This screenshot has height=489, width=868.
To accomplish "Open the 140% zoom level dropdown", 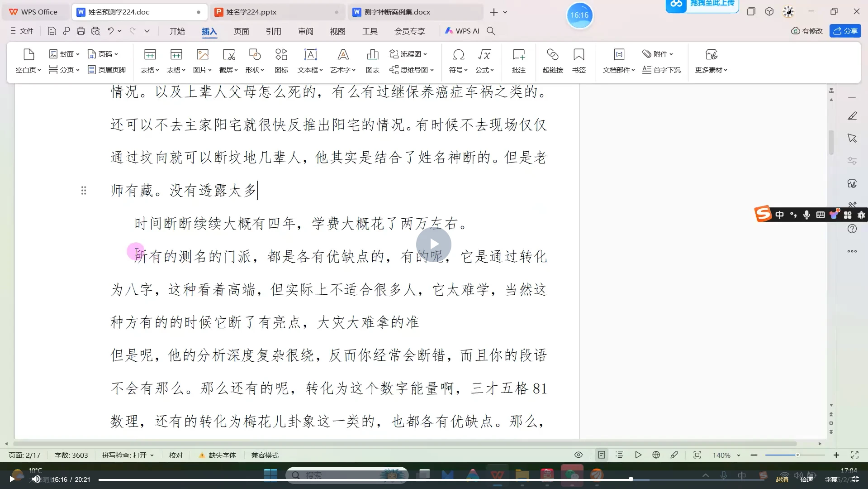I will [726, 455].
